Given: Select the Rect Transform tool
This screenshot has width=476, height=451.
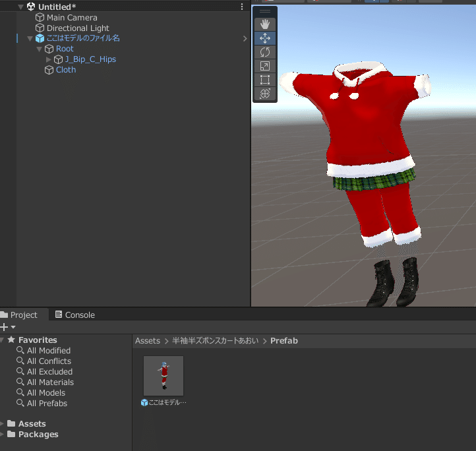Looking at the screenshot, I should coord(265,80).
